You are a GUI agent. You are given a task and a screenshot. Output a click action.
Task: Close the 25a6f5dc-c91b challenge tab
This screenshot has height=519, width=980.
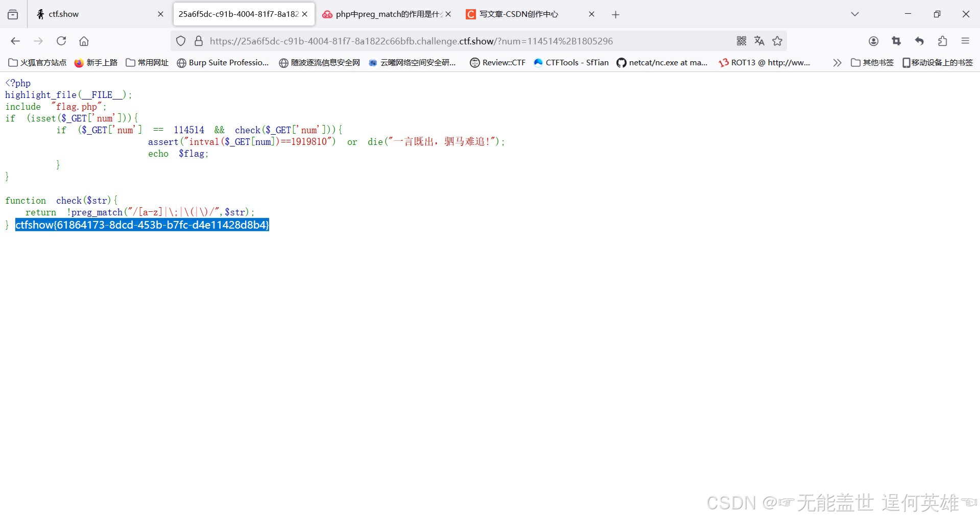click(x=305, y=14)
